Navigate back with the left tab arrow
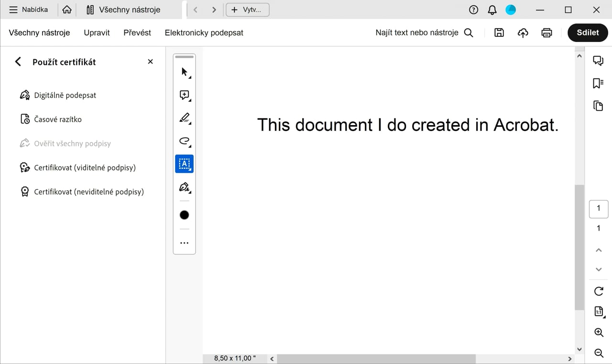Screen dimensions: 612x364 click(x=195, y=10)
